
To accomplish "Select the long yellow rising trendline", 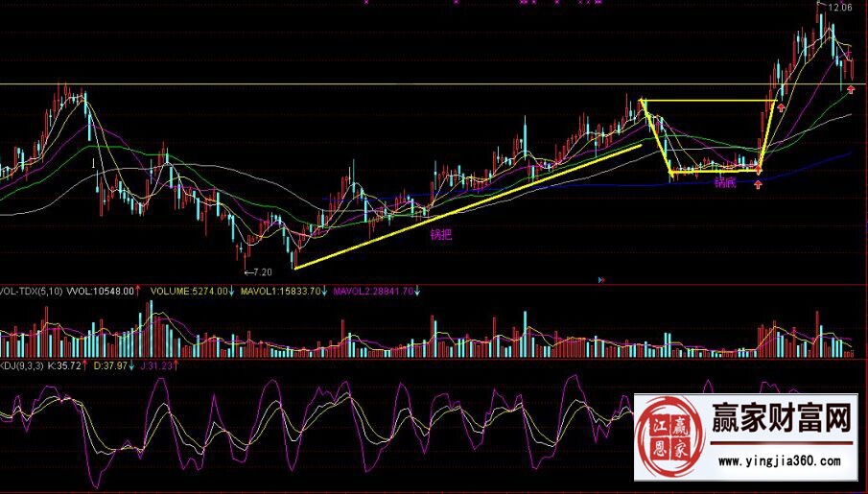I will pos(468,206).
